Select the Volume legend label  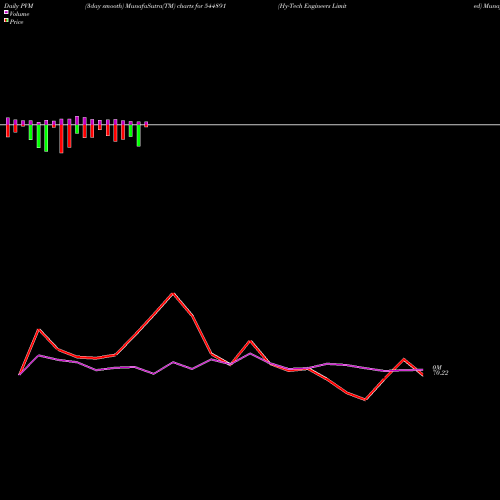coord(19,14)
